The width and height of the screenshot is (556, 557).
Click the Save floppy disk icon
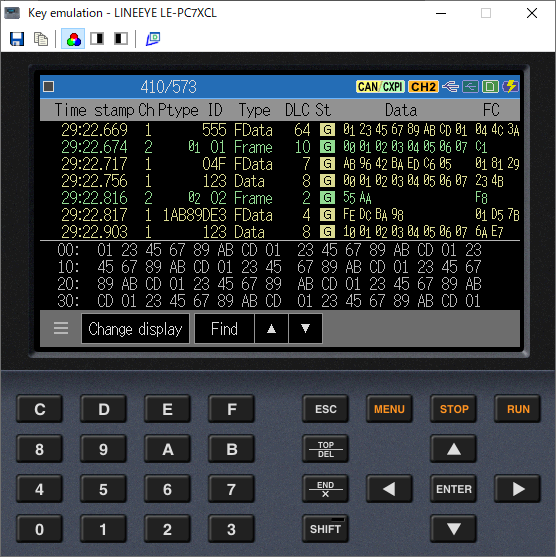[x=17, y=39]
